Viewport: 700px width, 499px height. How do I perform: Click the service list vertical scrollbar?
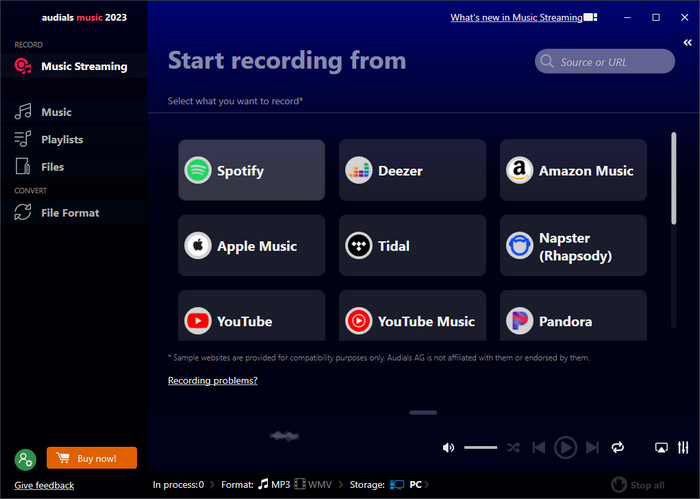pos(673,179)
